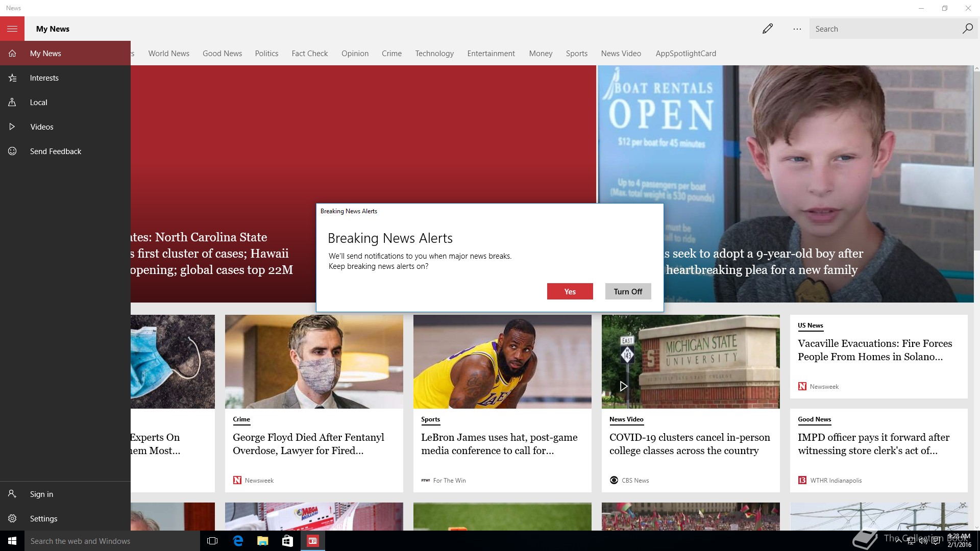
Task: Switch to Fact Check tab
Action: point(309,53)
